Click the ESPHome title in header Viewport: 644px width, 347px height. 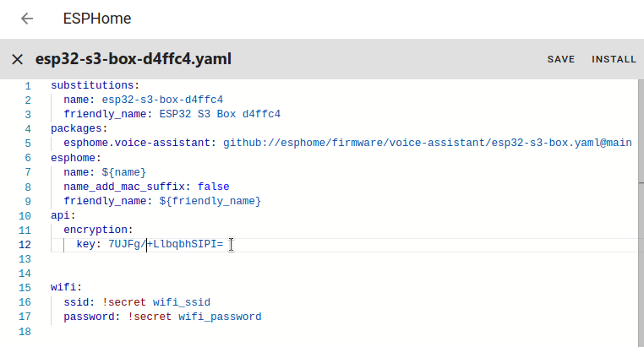(96, 19)
